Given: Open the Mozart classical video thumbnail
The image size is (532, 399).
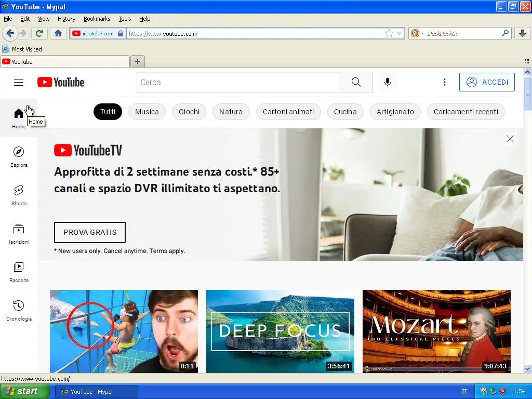Looking at the screenshot, I should click(x=436, y=331).
